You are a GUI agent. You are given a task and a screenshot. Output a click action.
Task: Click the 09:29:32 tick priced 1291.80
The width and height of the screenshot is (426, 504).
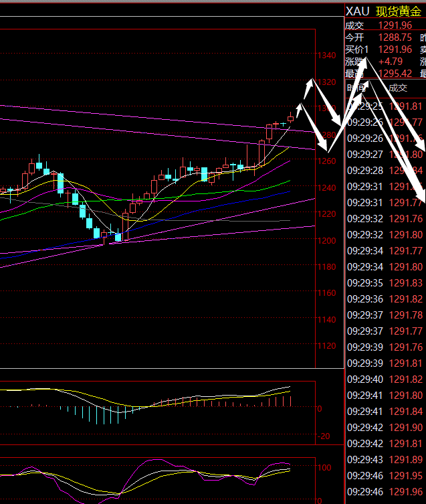pyautogui.click(x=385, y=235)
